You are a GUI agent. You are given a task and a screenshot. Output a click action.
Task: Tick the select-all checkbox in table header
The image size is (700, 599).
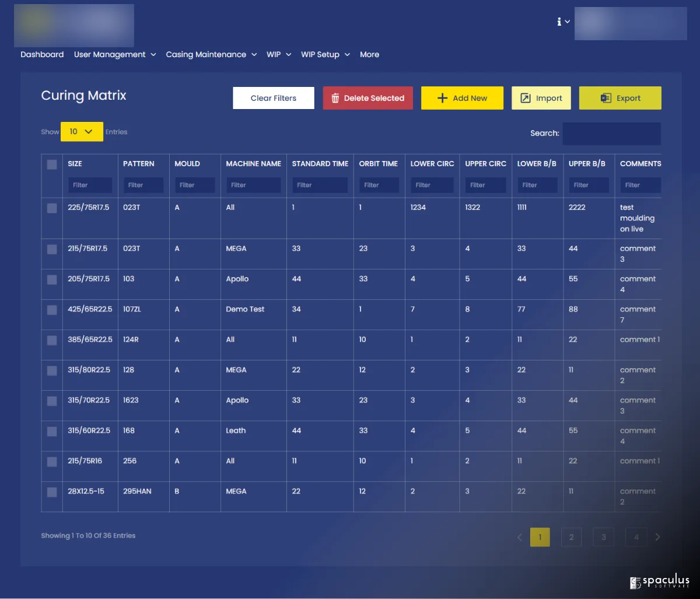tap(52, 164)
